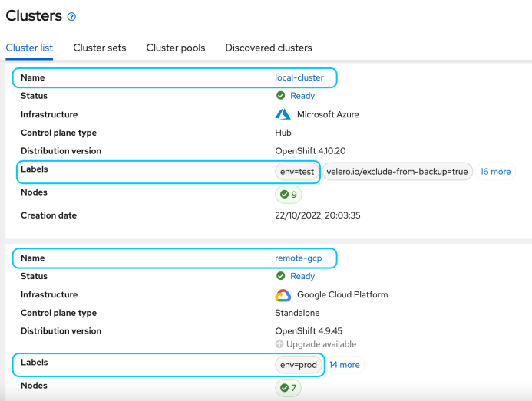
Task: Click the OpenShift 4.10.20 version text
Action: [x=310, y=151]
